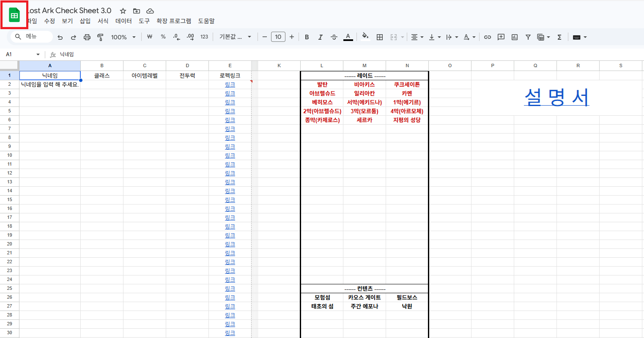The image size is (644, 338).
Task: Toggle strikethrough formatting
Action: point(334,37)
